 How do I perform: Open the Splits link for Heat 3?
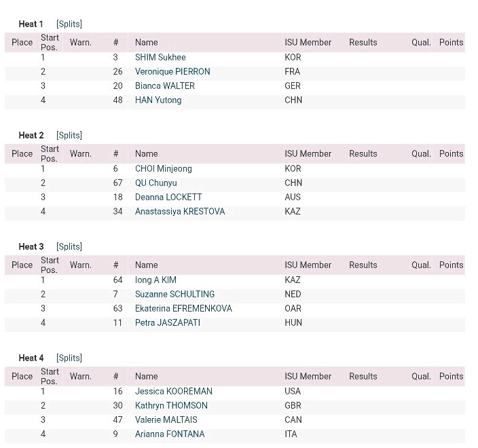tap(69, 246)
